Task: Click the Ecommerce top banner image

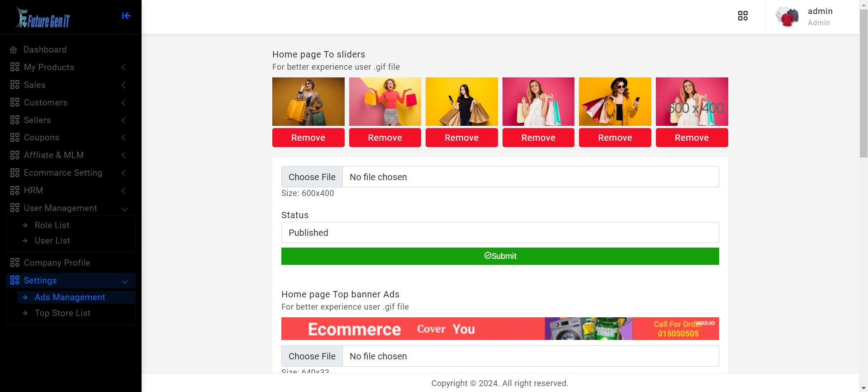Action: click(500, 329)
